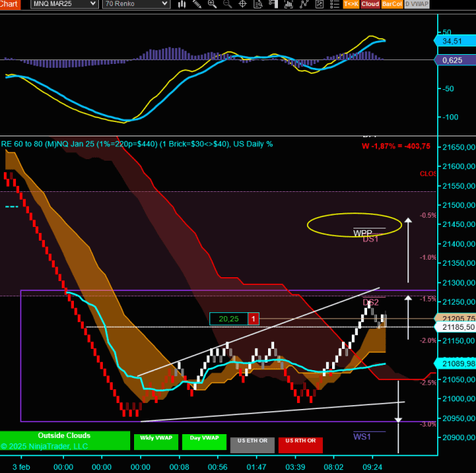Click the 21650,00 price axis label
The height and width of the screenshot is (473, 476).
(x=458, y=147)
